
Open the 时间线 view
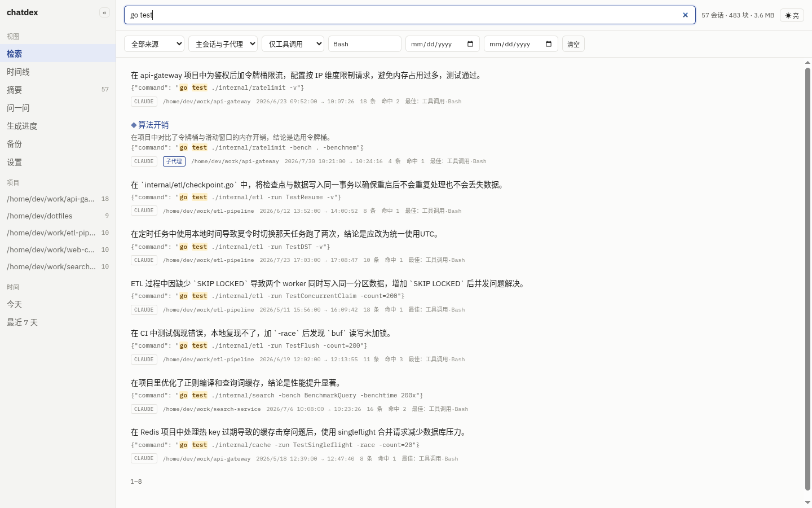(58, 72)
